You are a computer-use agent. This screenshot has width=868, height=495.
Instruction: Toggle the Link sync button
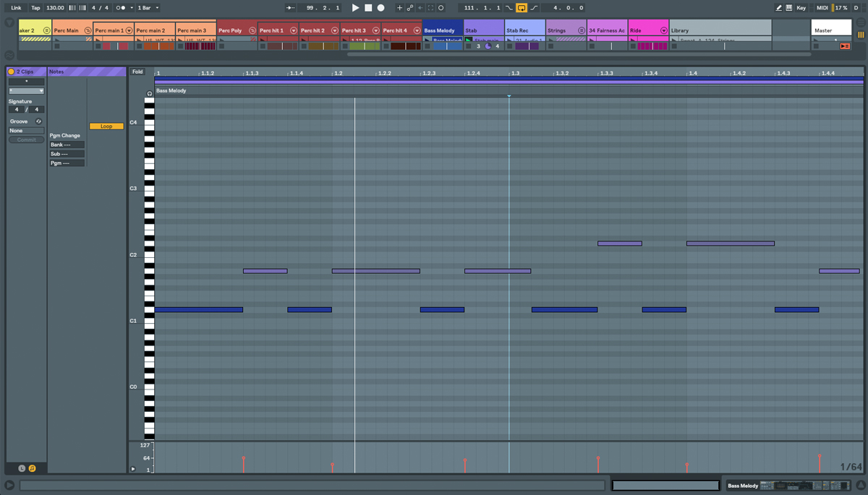pyautogui.click(x=16, y=8)
